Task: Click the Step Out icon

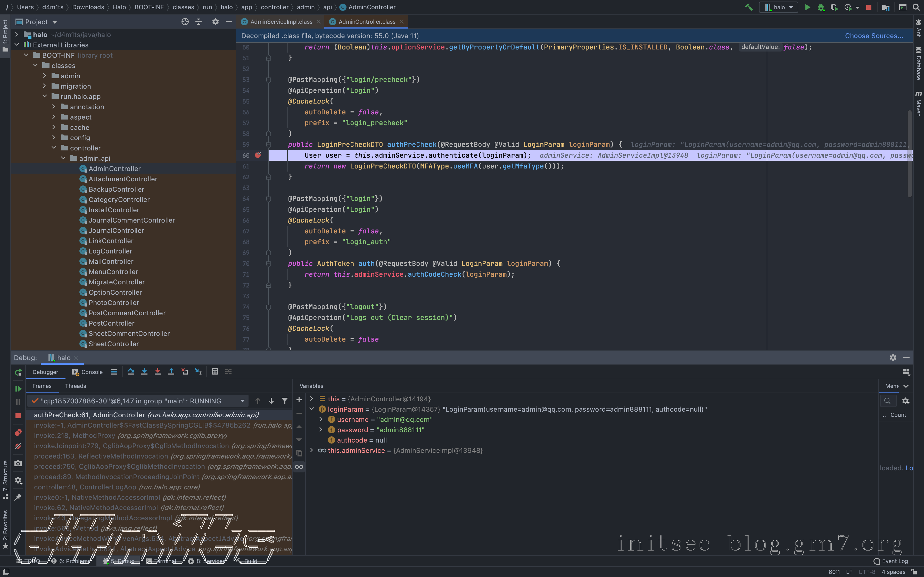Action: (171, 372)
